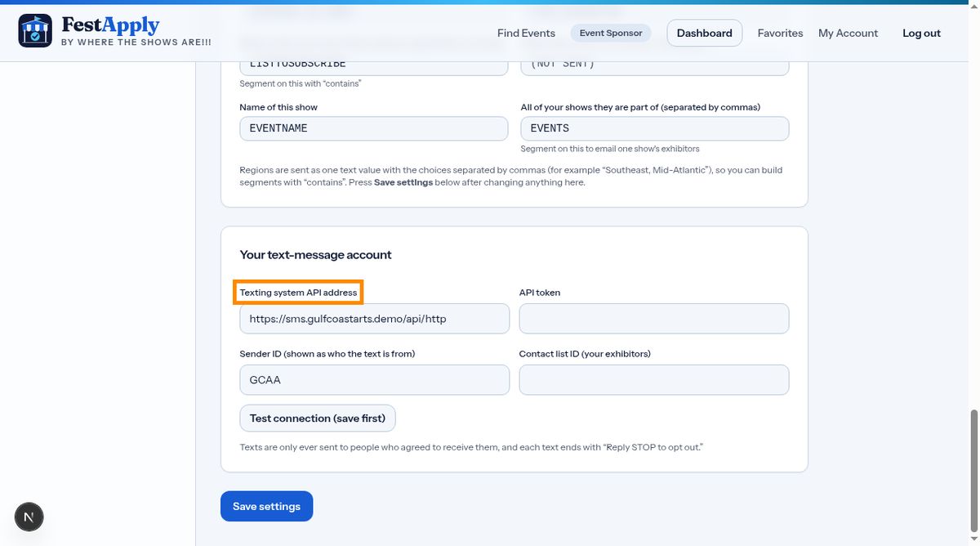This screenshot has width=980, height=546.
Task: Focus the EVENTNAME show name field
Action: click(374, 128)
